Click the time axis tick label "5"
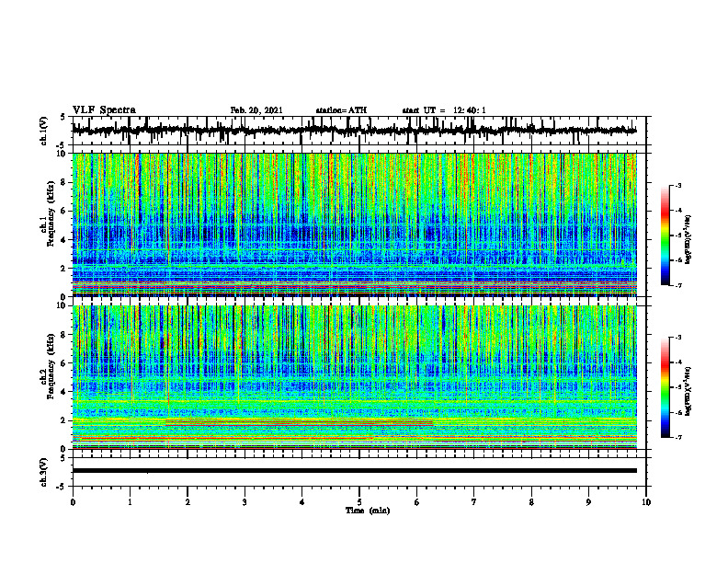 click(x=359, y=502)
